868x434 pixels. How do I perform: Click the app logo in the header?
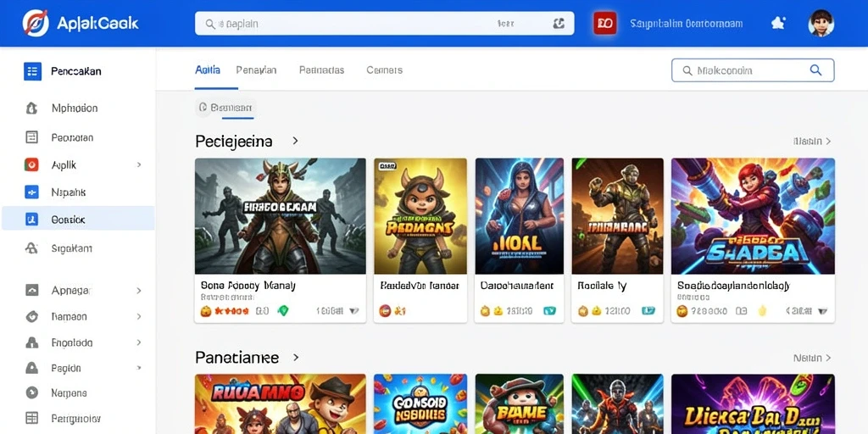[x=36, y=23]
